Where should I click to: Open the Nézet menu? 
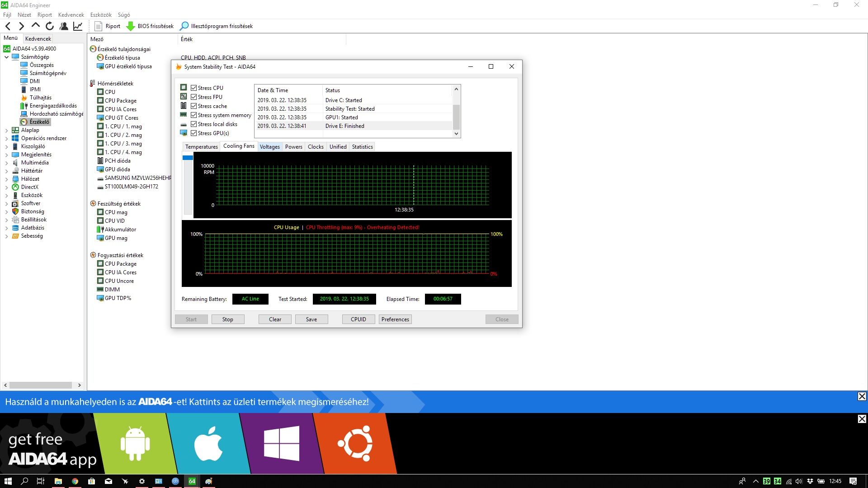point(24,15)
